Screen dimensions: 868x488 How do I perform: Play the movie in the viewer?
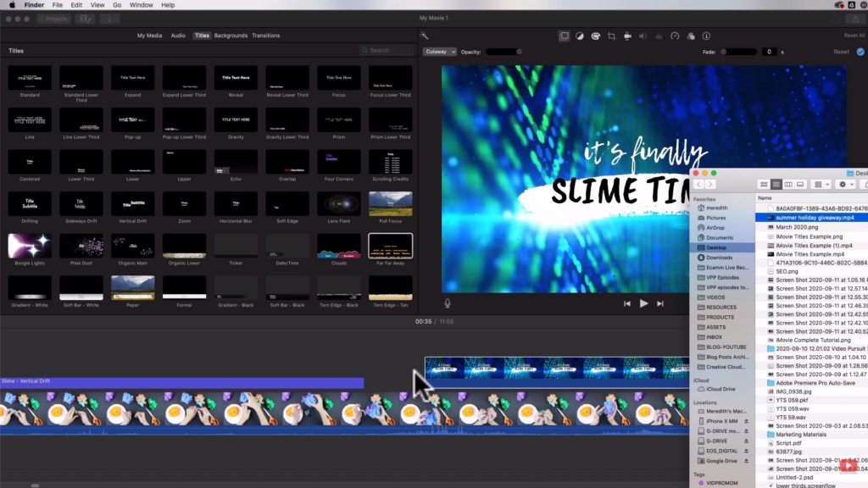click(644, 303)
